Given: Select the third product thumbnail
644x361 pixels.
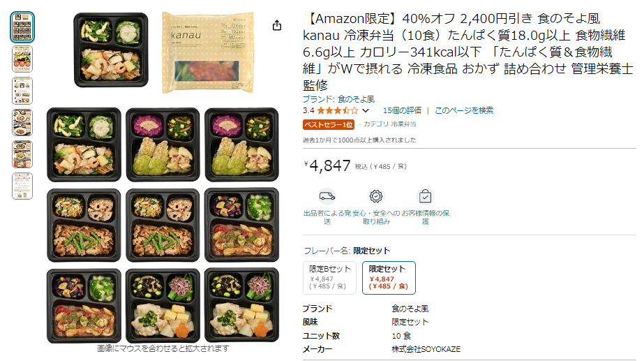Looking at the screenshot, I should coord(22,91).
